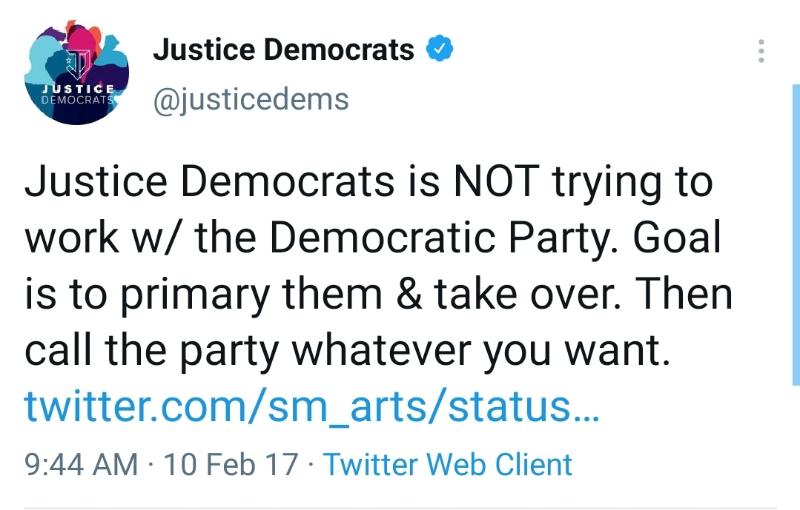Screen dimensions: 800x510
Task: Click the 'JUSTICE DEMOCRATS' logo text in avatar
Action: tap(76, 94)
